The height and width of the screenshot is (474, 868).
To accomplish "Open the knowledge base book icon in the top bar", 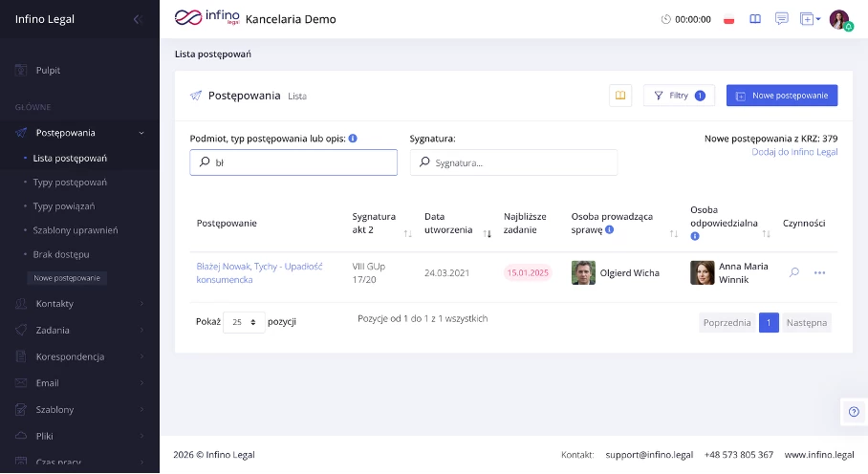I will click(x=755, y=19).
